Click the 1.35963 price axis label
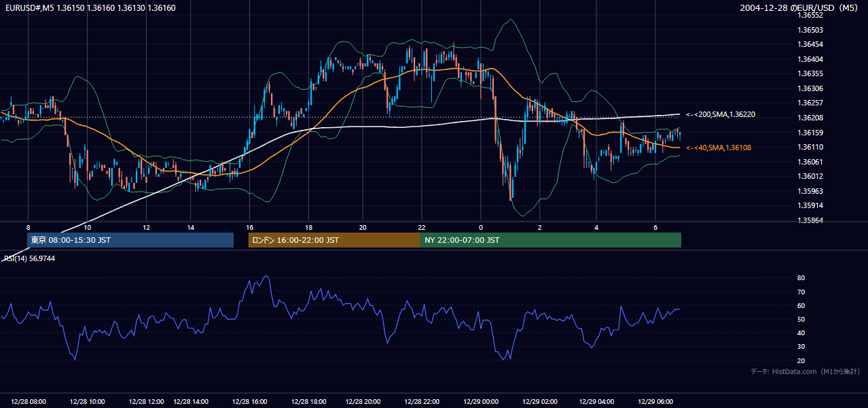 click(810, 191)
